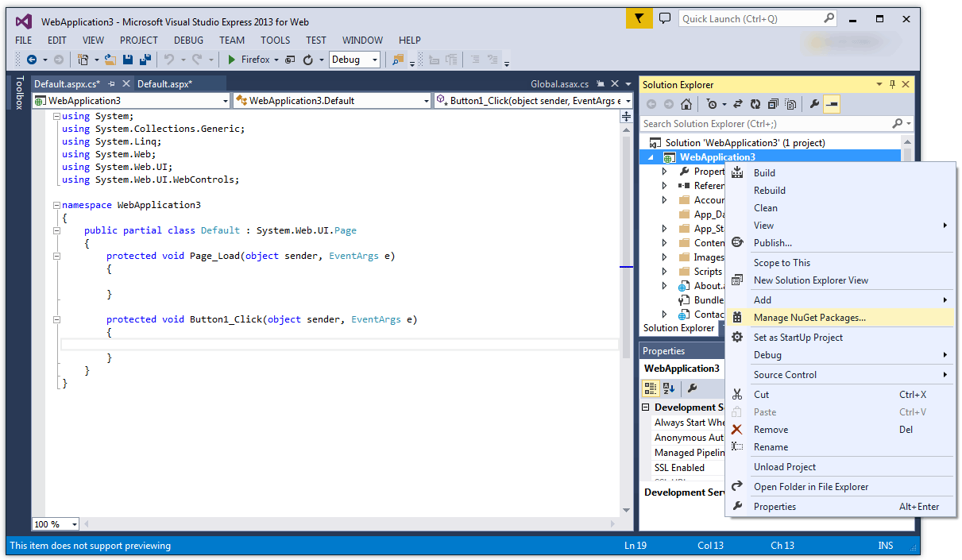Open the Global.asax.cs preview tab
Viewport: 962px width, 560px height.
point(559,84)
